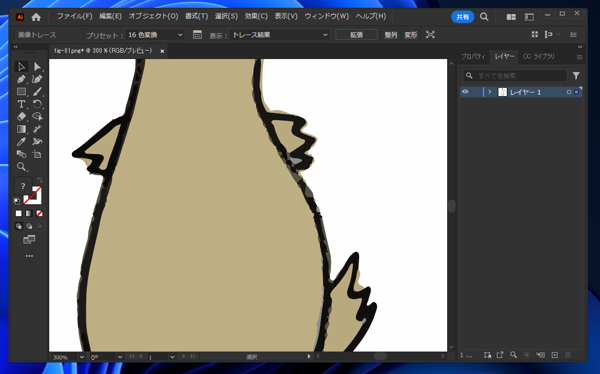Click the Fill swatch with question mark
600x374 pixels.
23,187
